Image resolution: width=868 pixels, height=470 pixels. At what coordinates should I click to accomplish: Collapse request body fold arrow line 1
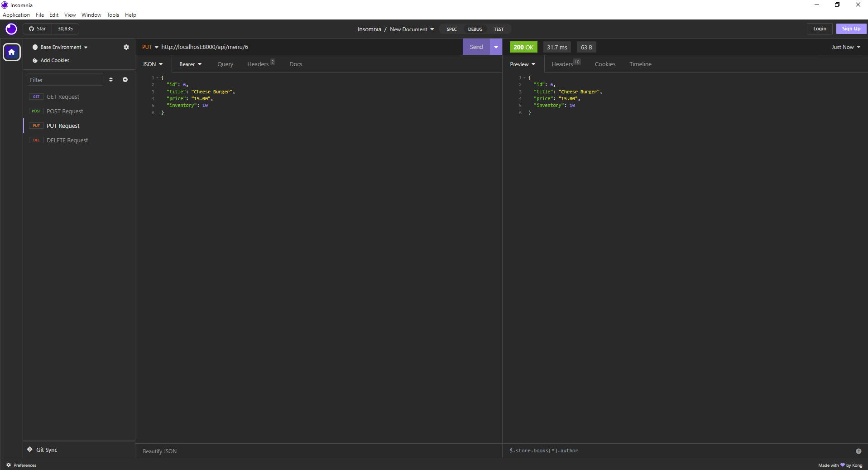[x=158, y=78]
